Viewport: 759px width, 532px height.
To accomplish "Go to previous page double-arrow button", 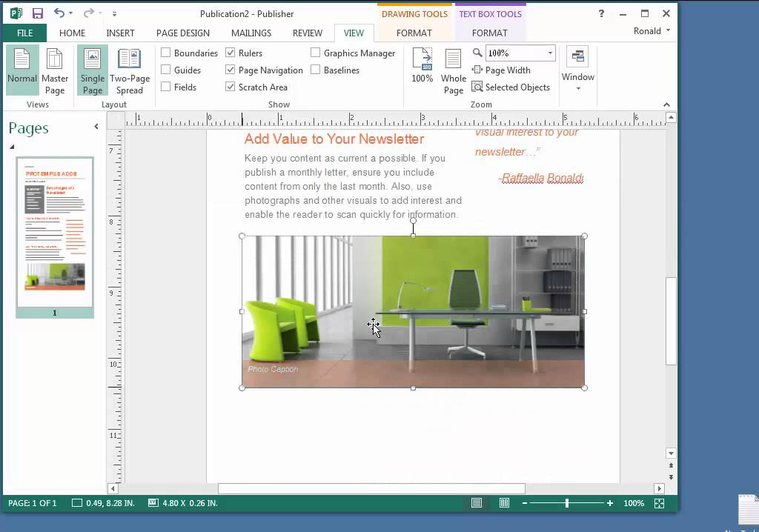I will coord(671,465).
